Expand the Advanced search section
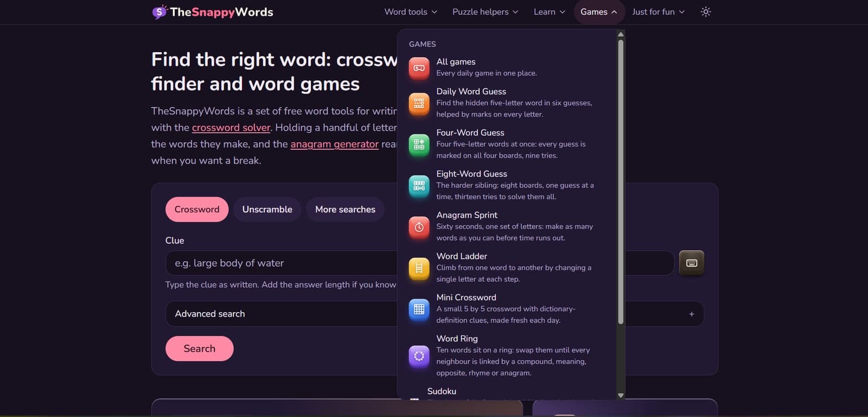868x417 pixels. tap(435, 314)
